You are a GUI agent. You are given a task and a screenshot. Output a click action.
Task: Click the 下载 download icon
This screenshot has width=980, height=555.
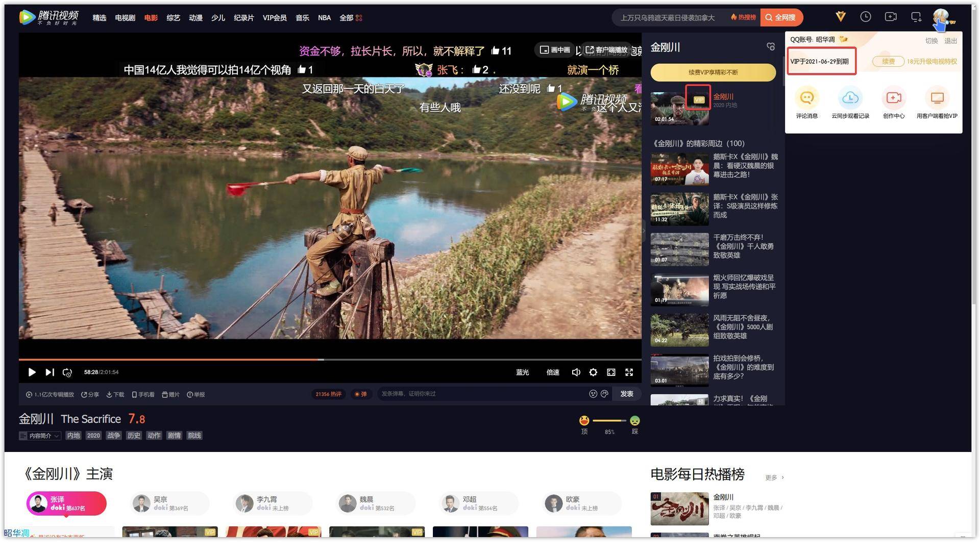coord(114,394)
